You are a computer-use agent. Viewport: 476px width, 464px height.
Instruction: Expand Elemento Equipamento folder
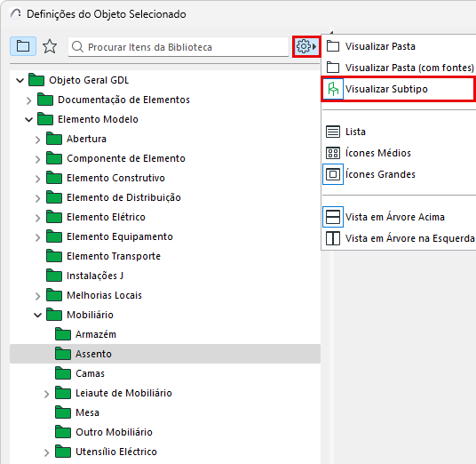37,237
